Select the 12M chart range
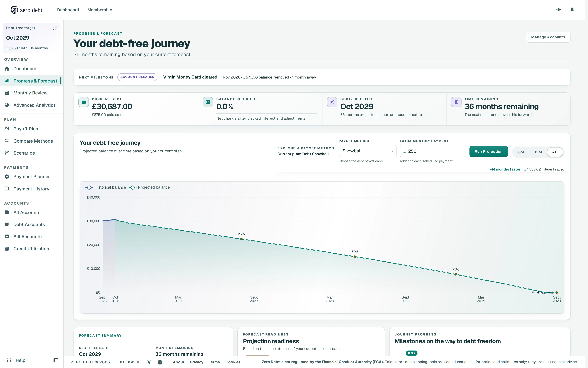Image resolution: width=588 pixels, height=368 pixels. tap(538, 152)
